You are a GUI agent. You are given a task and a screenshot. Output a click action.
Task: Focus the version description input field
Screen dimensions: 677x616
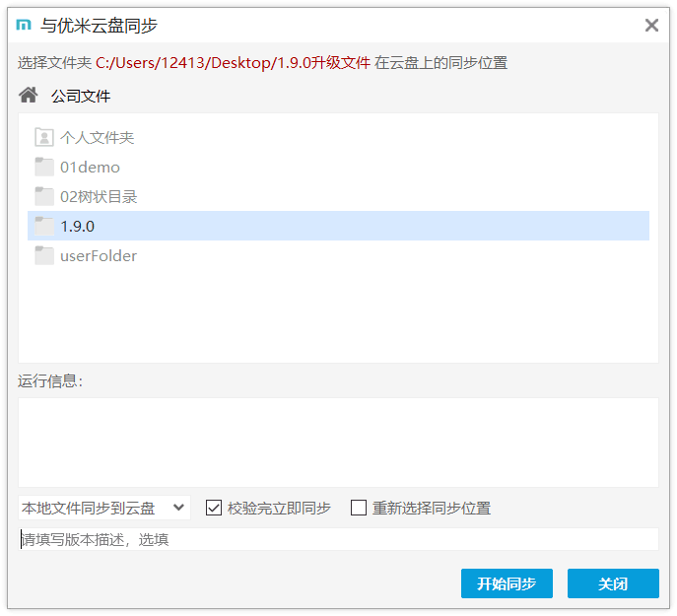click(x=338, y=539)
